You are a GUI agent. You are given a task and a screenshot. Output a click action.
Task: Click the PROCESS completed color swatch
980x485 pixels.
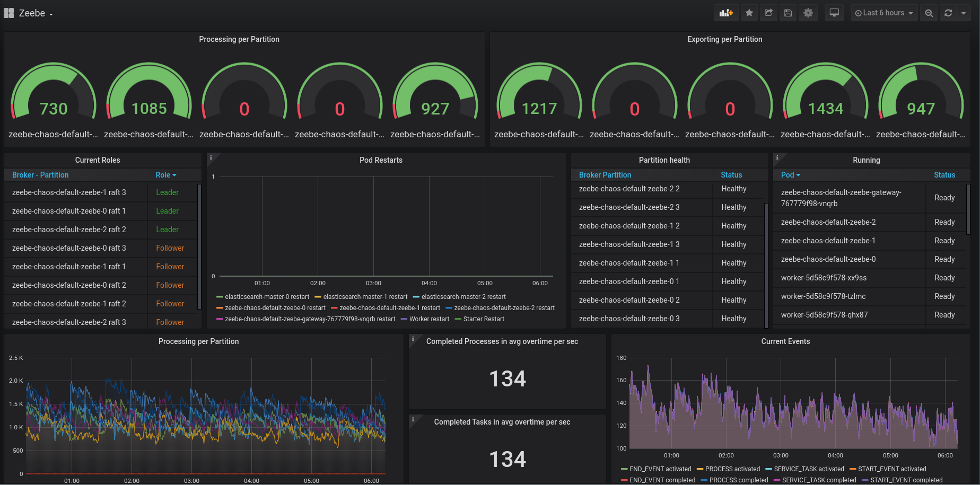click(705, 480)
